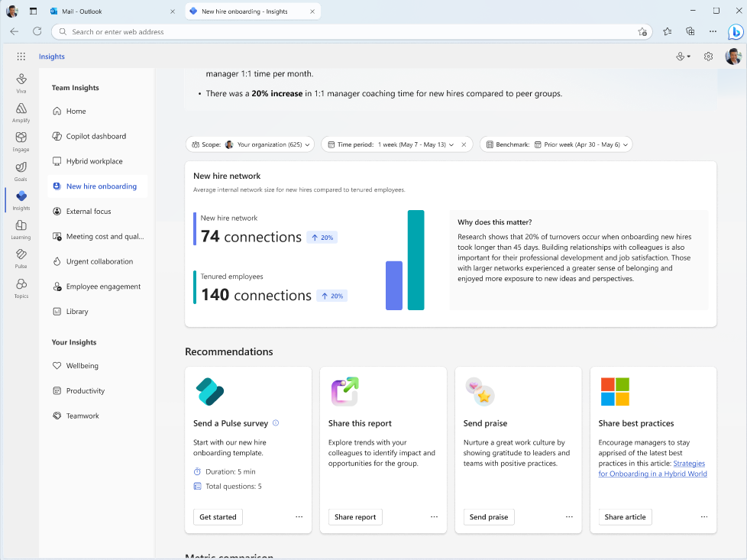Image resolution: width=747 pixels, height=560 pixels.
Task: Open the Employee engagement report
Action: (x=98, y=286)
